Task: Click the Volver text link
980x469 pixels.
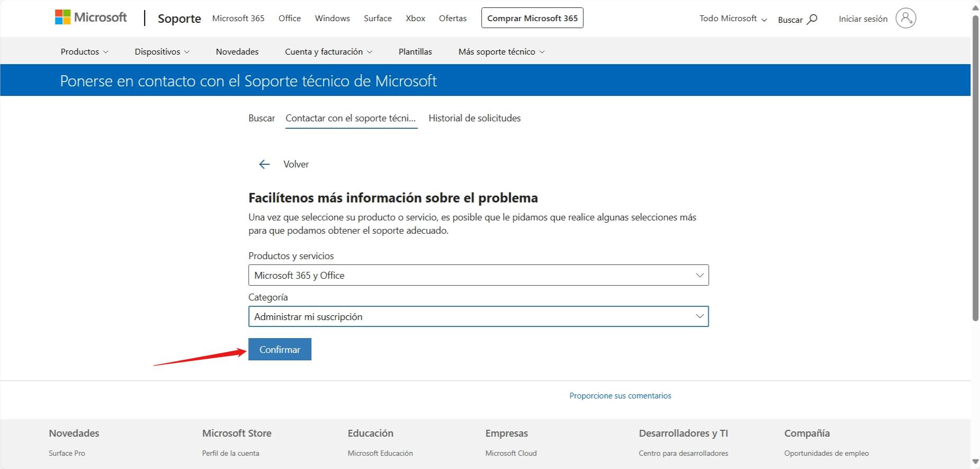Action: point(296,164)
